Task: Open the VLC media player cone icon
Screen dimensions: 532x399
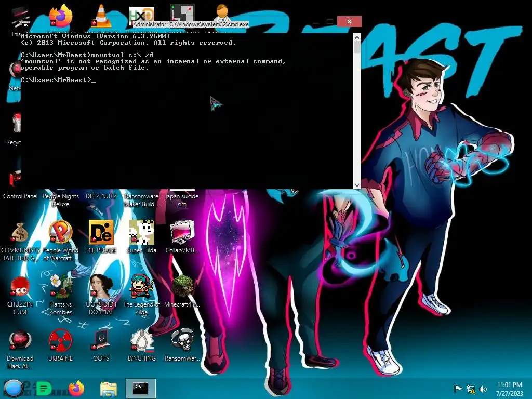Action: point(101,16)
